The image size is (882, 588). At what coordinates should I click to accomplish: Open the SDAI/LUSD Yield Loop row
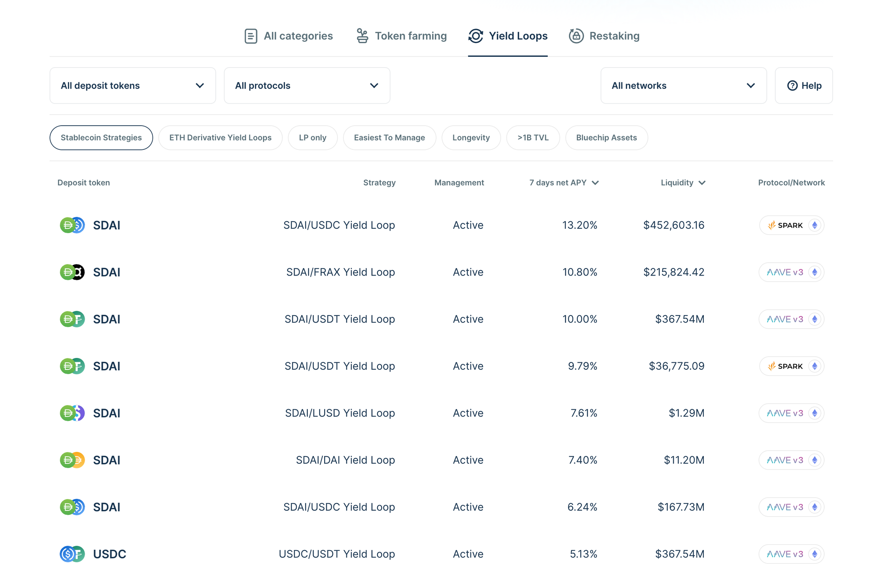(x=340, y=413)
